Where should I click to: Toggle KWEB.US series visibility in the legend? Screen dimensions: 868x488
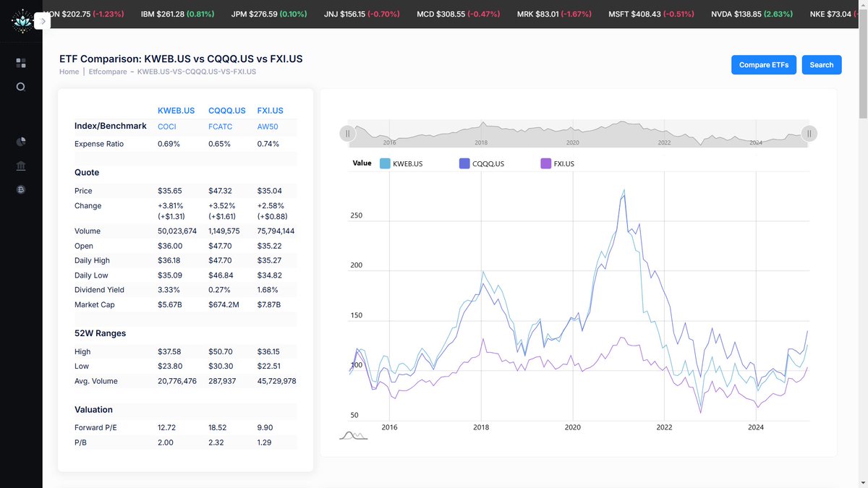pos(408,163)
